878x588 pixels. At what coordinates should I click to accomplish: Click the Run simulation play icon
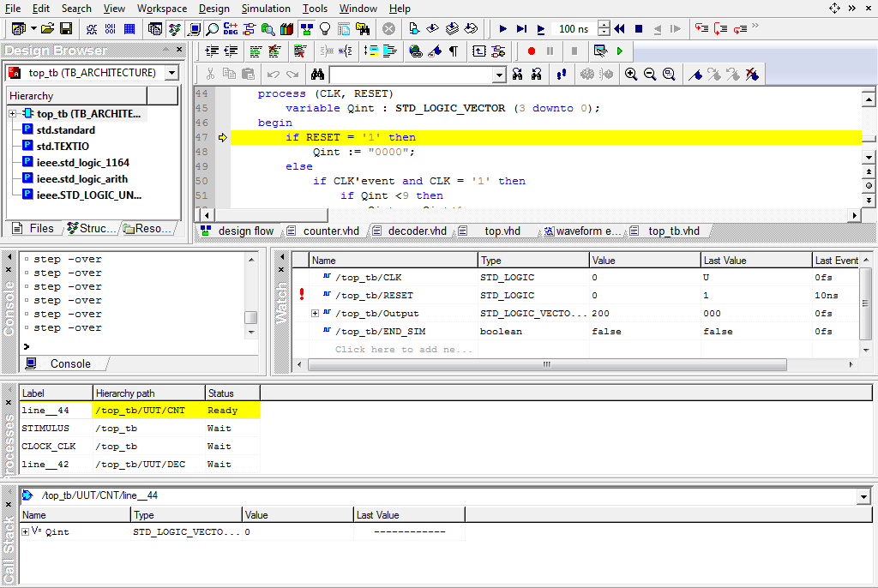tap(502, 28)
